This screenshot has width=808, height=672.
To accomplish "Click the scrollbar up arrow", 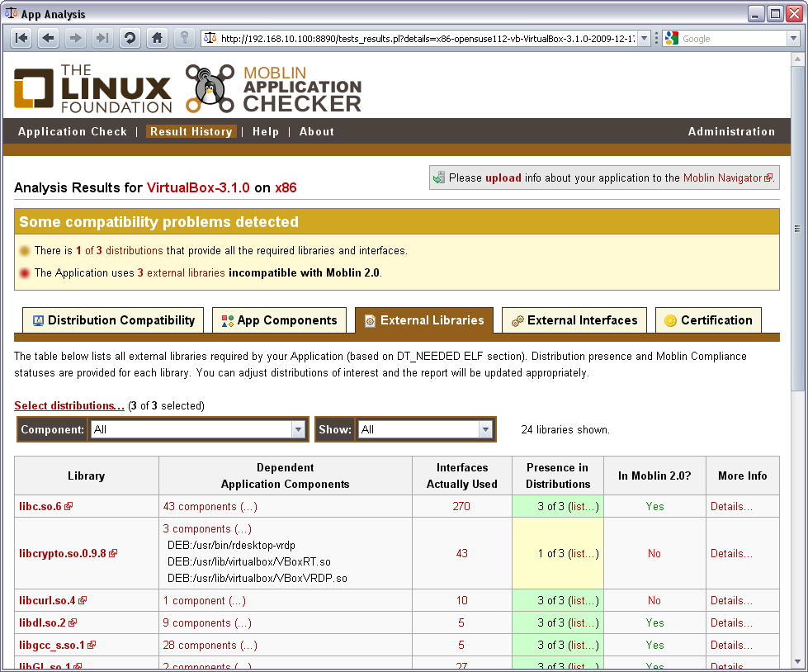I will pyautogui.click(x=797, y=59).
